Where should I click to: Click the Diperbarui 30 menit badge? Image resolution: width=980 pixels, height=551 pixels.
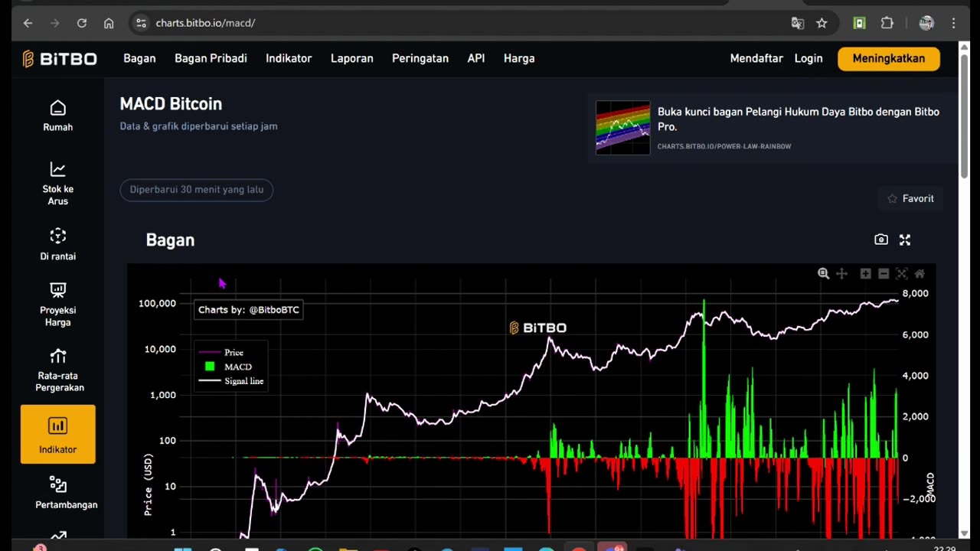(197, 190)
